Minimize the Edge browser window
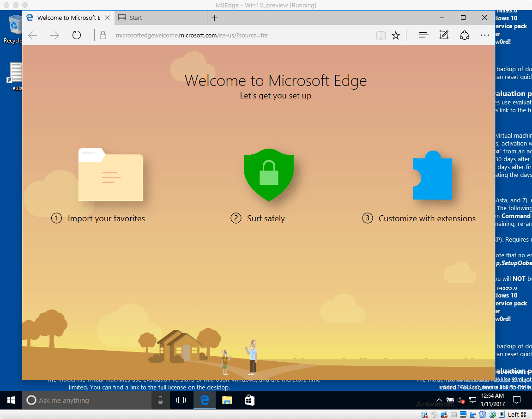 point(442,18)
